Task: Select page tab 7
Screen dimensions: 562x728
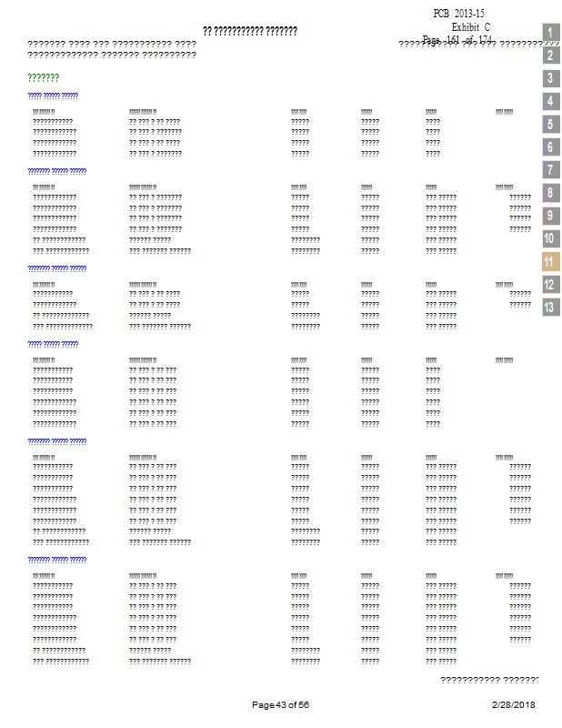Action: coord(550,169)
